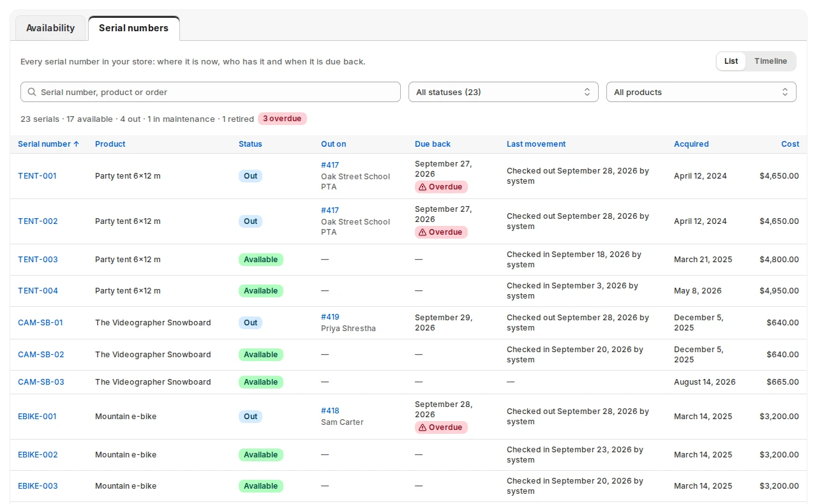The image size is (817, 504).
Task: Sort by the Last movement column
Action: tap(536, 144)
